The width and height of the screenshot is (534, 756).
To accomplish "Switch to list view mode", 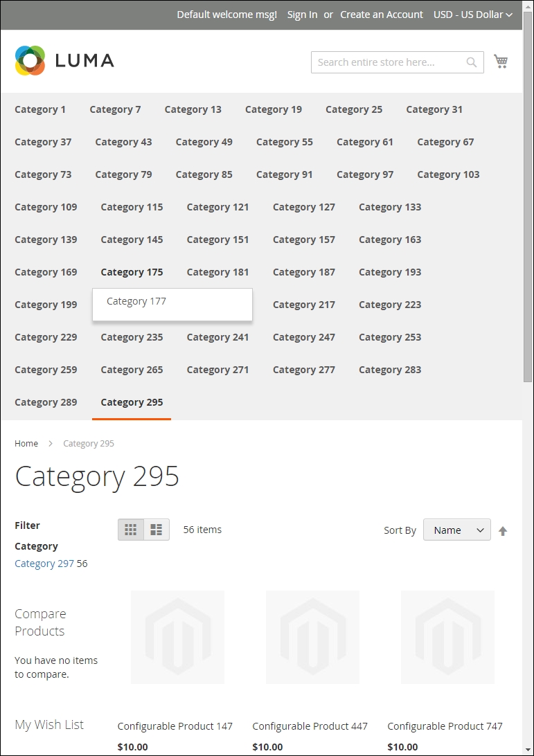I will [157, 530].
